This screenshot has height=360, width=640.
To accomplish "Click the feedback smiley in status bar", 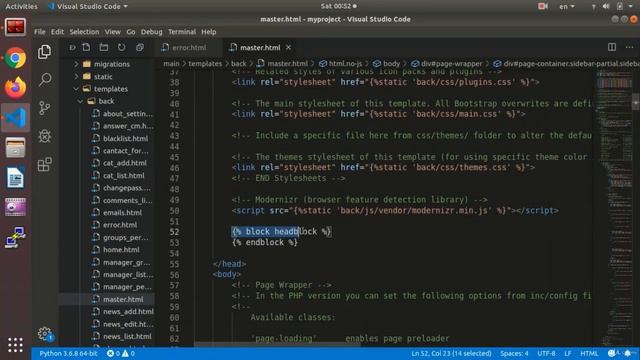I will [x=611, y=353].
